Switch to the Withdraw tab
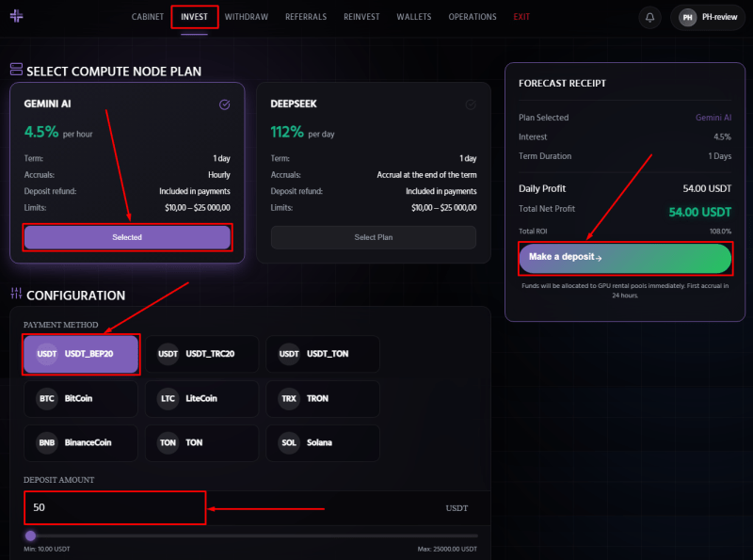753x560 pixels. pos(246,16)
